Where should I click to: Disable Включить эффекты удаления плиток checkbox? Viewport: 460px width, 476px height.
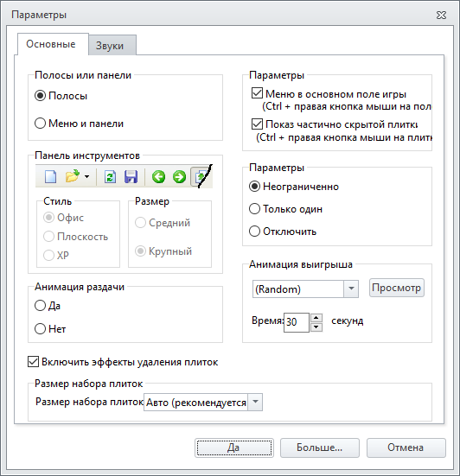click(x=33, y=362)
